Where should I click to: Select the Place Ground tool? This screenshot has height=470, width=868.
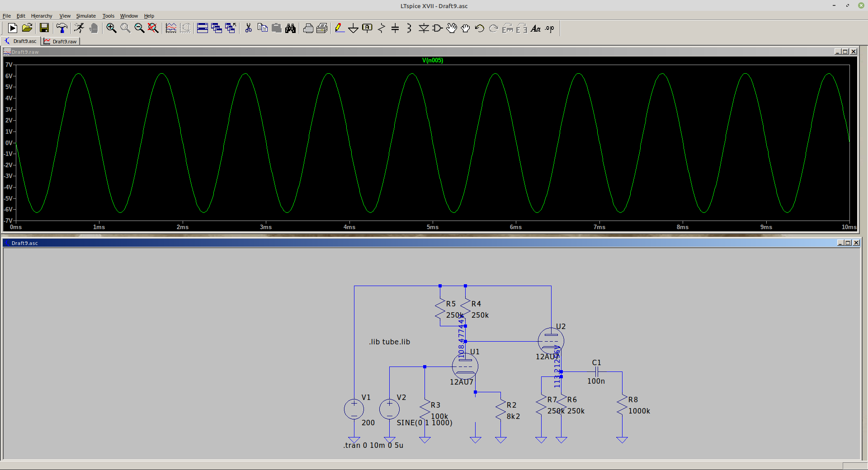(x=354, y=28)
